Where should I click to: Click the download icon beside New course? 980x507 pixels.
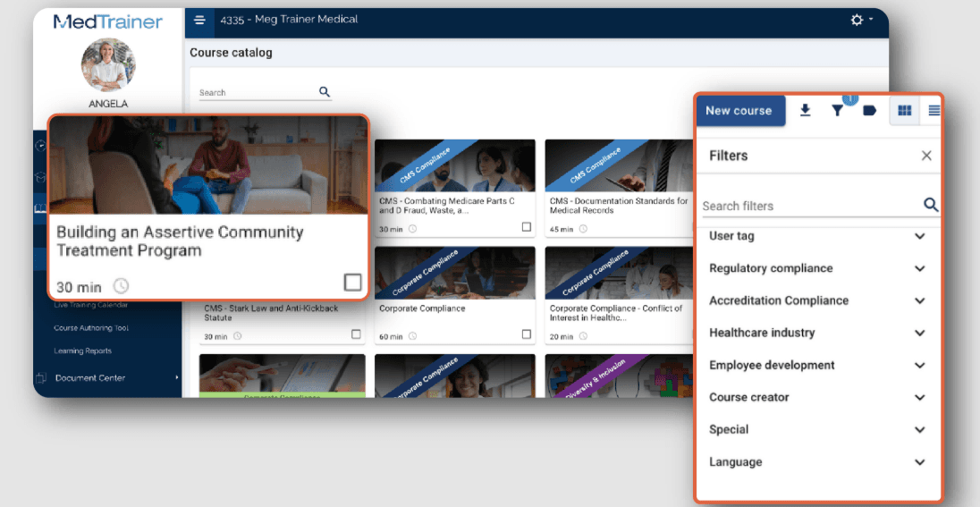pos(805,111)
